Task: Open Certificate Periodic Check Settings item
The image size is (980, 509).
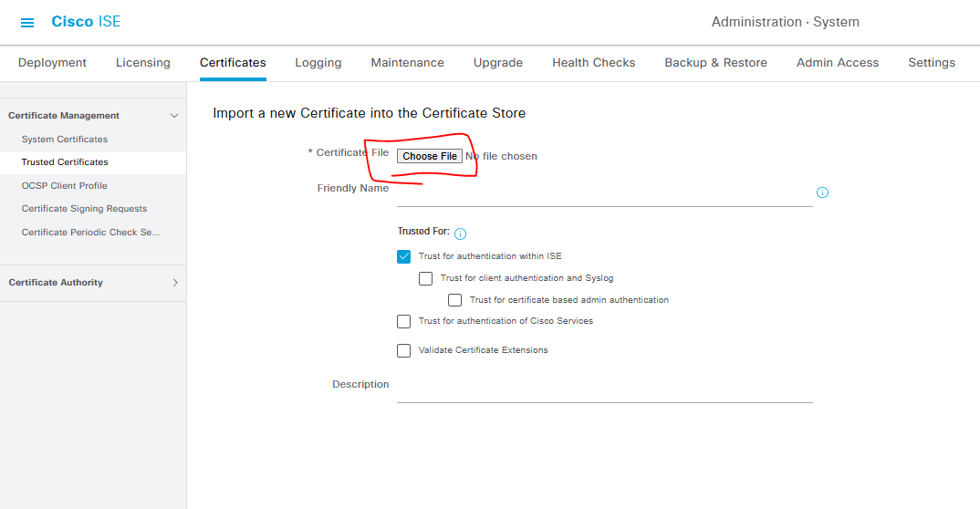Action: 90,232
